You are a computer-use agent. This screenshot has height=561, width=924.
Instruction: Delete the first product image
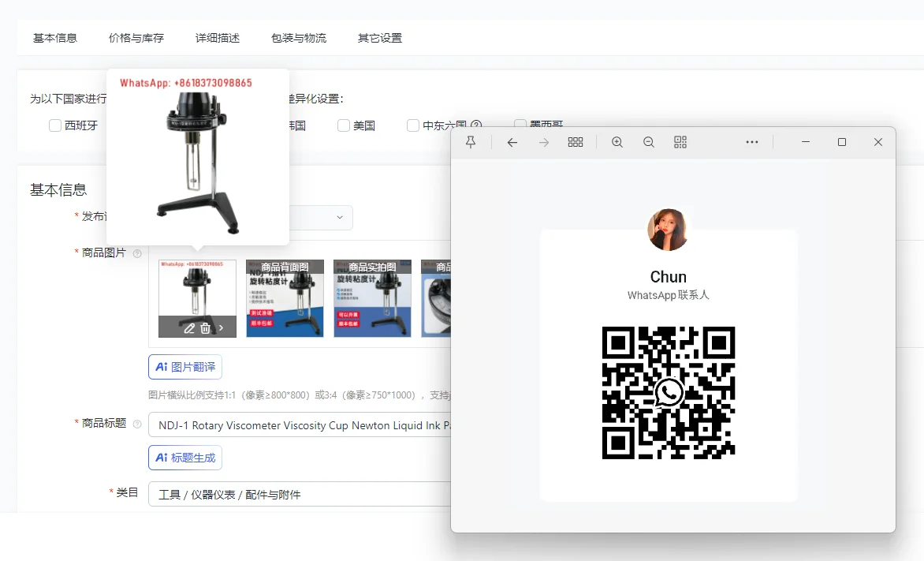pyautogui.click(x=205, y=328)
